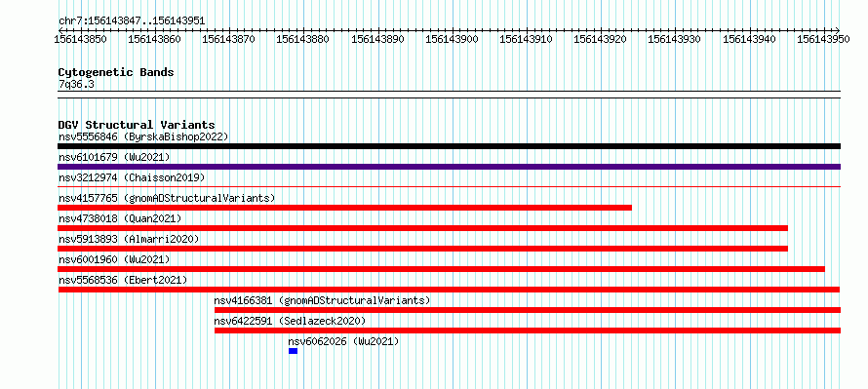The height and width of the screenshot is (389, 868).
Task: Open nsv4157765 (gnomADStructuralVariants) label
Action: coord(167,198)
